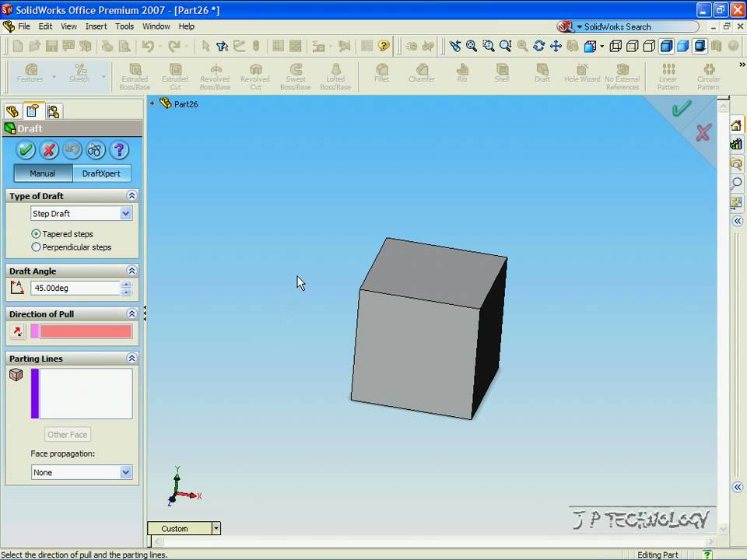Select the Wireframe display style icon
Image resolution: width=747 pixels, height=560 pixels.
(x=615, y=46)
